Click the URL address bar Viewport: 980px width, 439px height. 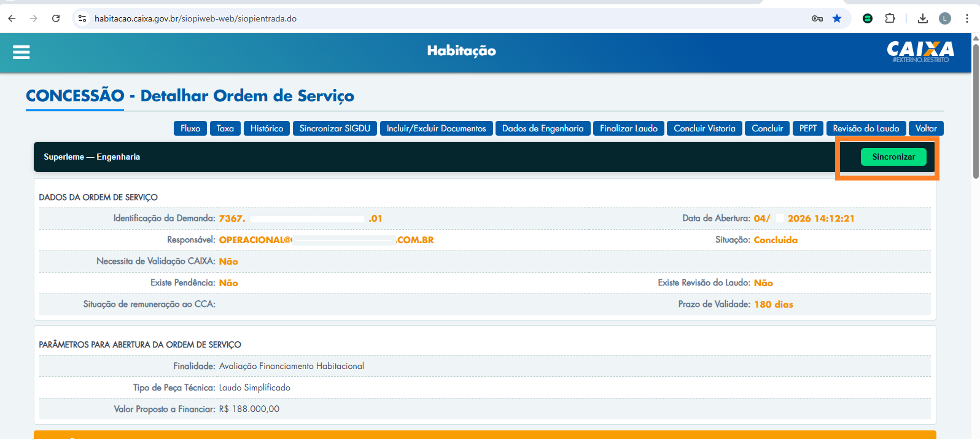coord(430,18)
